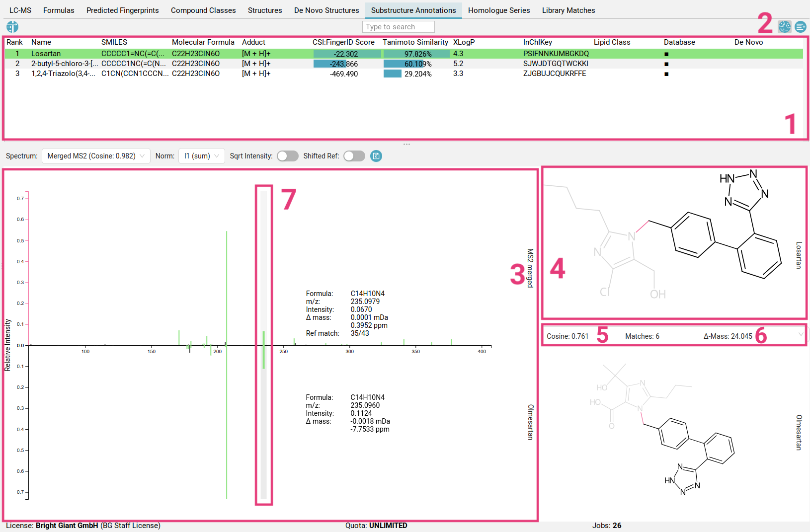
Task: Sort by the Database column header
Action: point(679,42)
